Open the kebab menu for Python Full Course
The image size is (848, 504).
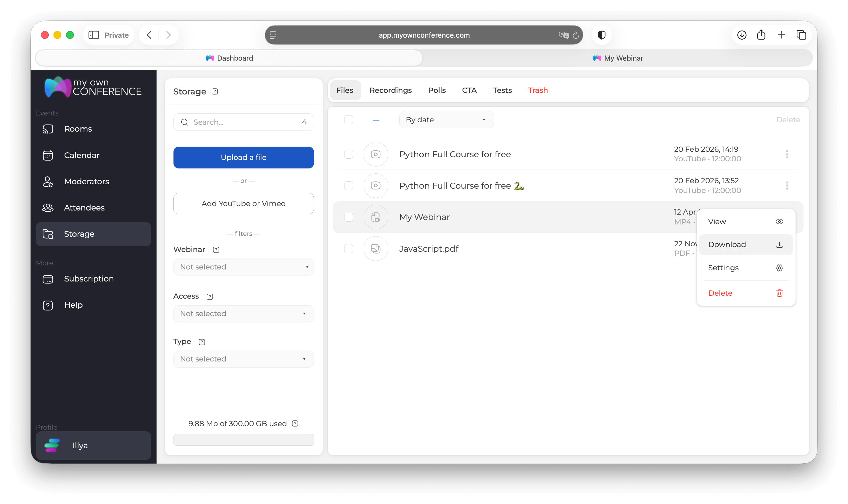pyautogui.click(x=787, y=155)
